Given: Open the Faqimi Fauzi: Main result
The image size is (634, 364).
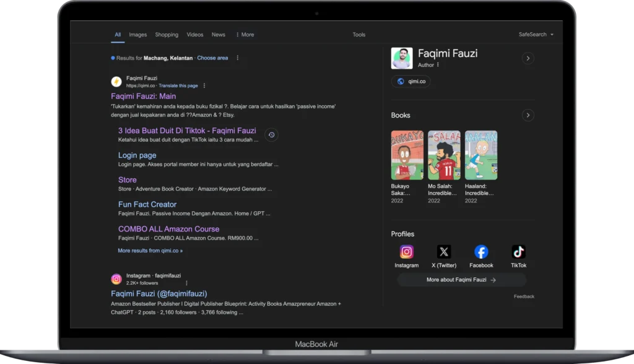Looking at the screenshot, I should tap(144, 96).
